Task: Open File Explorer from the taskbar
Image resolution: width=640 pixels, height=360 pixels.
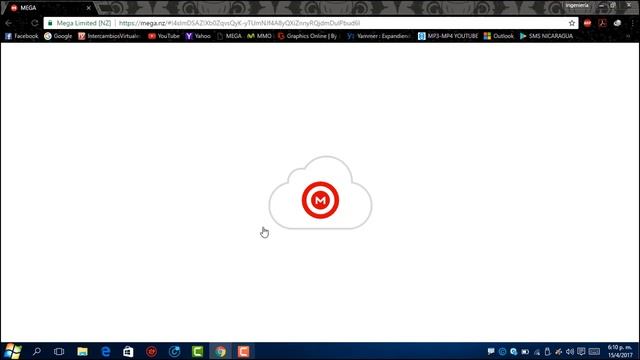Action: pyautogui.click(x=82, y=351)
